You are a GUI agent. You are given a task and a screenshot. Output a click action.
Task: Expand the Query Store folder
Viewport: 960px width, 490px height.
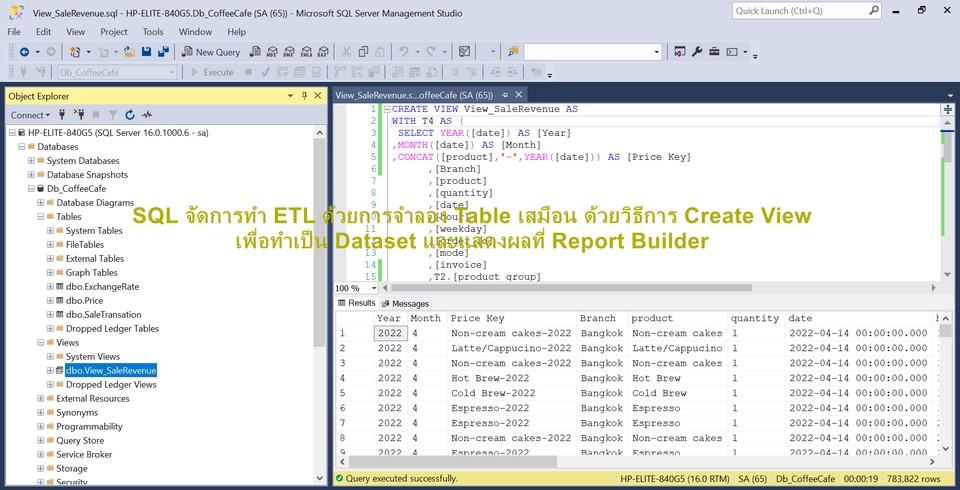point(41,440)
